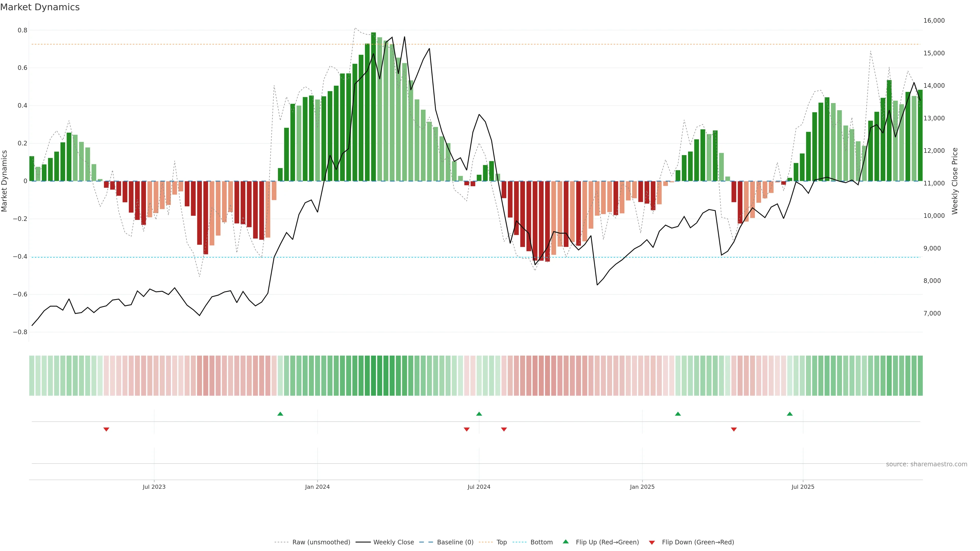980x551 pixels.
Task: Click the green flip-up triangle before Jul 2025
Action: (x=790, y=414)
